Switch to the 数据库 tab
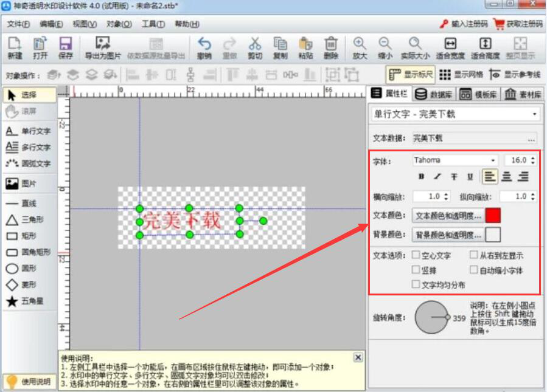This screenshot has width=547, height=392. tap(434, 94)
